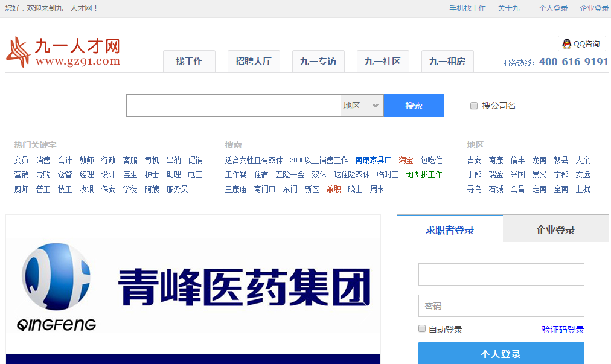611x364 pixels.
Task: Click the 营销 keyword link
Action: tap(21, 174)
